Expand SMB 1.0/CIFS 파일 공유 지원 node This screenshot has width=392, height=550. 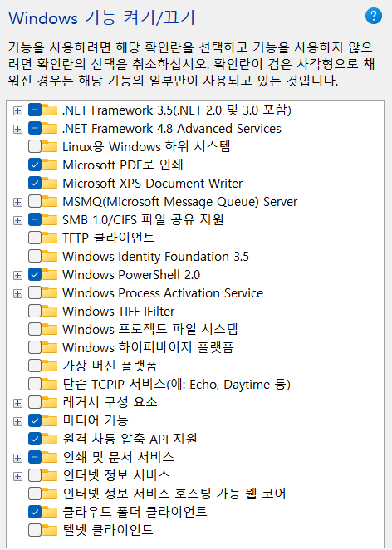[x=17, y=220]
